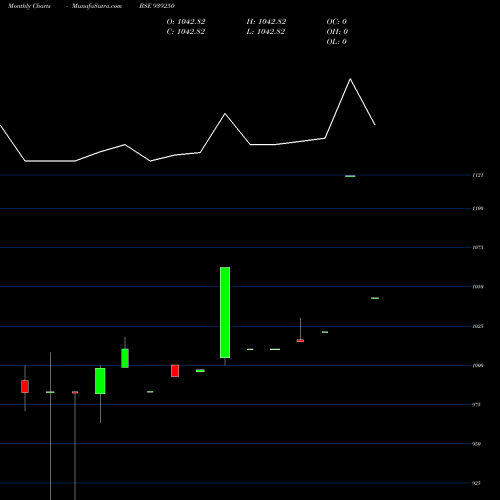Click the 1025 price axis label
The width and height of the screenshot is (500, 500).
coord(478,326)
